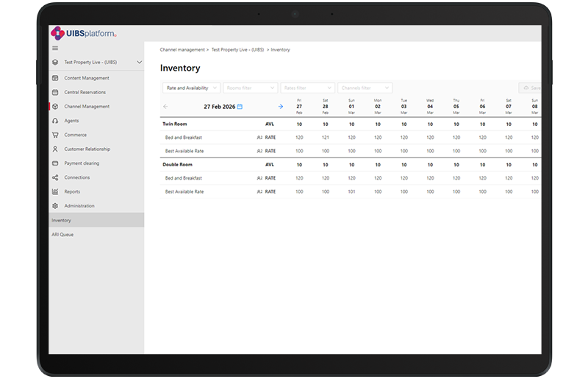
Task: Open date picker calendar icon beside 27 Feb 2026
Action: [240, 107]
